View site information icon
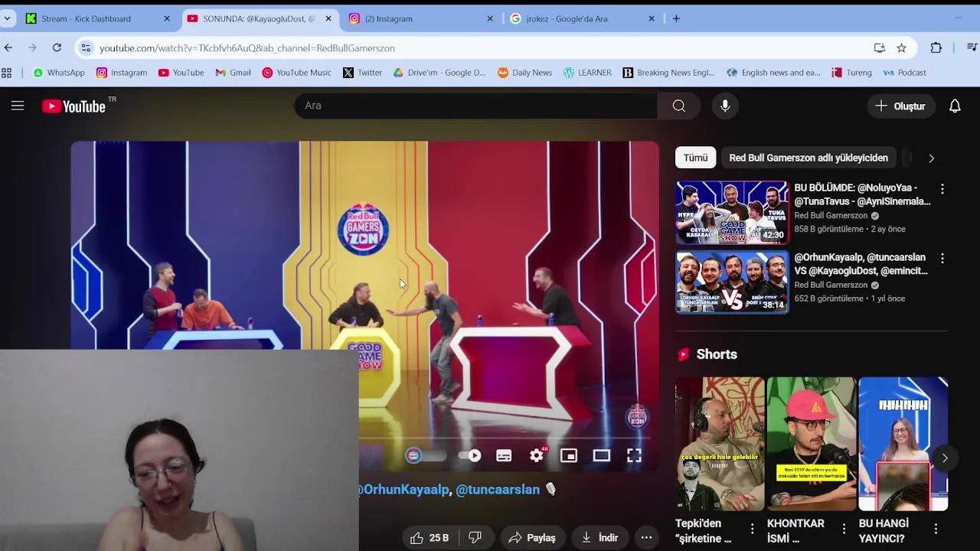The width and height of the screenshot is (980, 551). pos(86,47)
